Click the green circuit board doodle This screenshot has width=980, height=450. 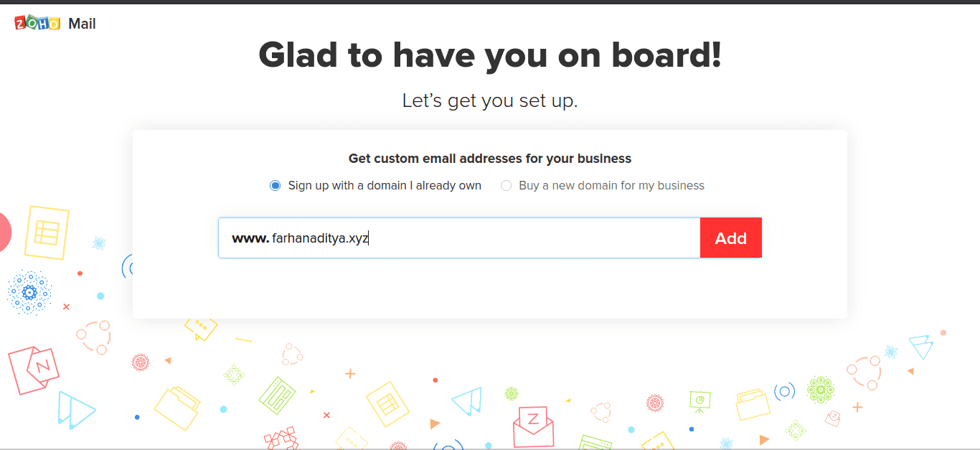[276, 397]
